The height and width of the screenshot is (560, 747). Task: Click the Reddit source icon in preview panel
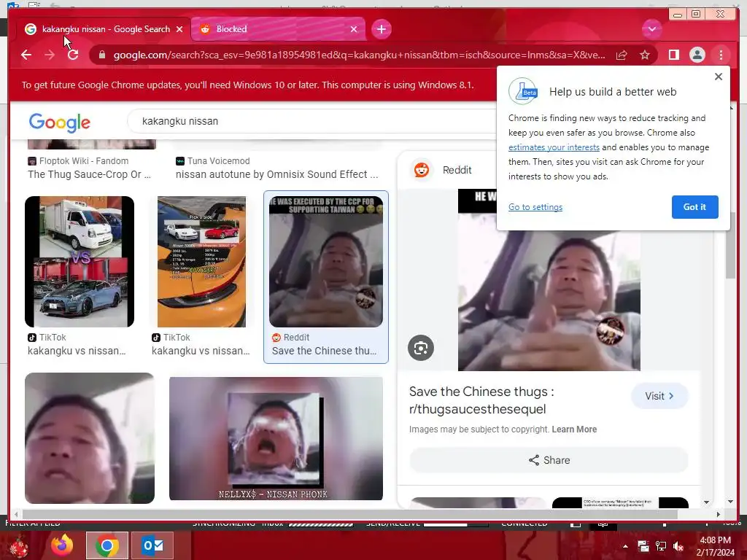[422, 170]
